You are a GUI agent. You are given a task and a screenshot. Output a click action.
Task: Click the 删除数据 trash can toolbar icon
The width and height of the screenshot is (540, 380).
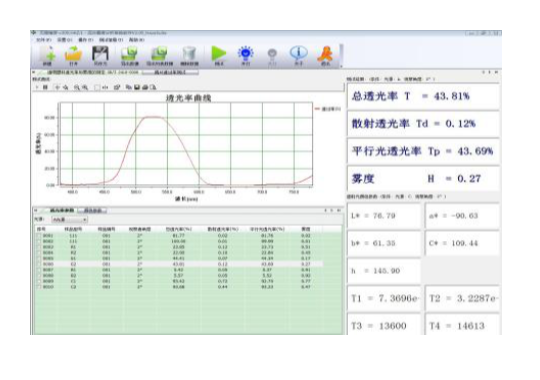coord(189,55)
